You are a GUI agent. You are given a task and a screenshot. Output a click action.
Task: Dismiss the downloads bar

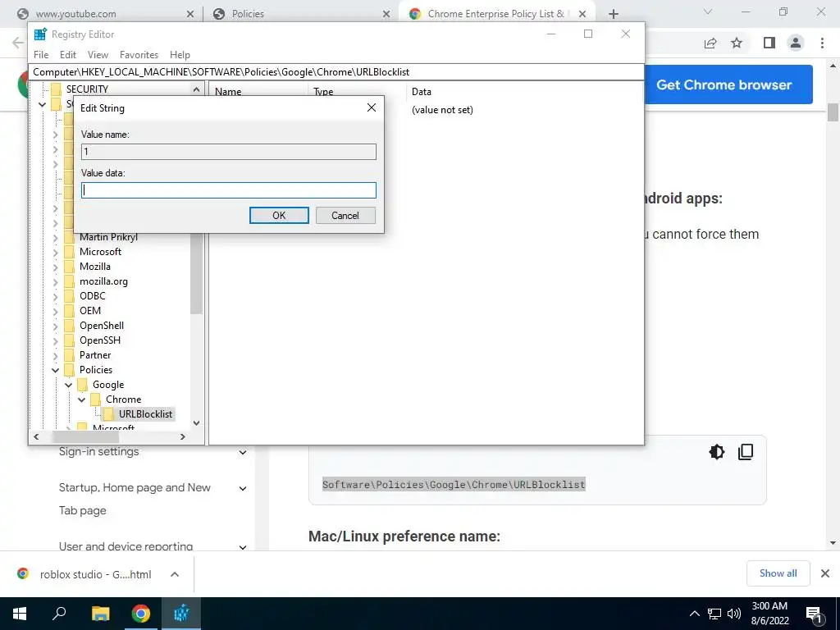tap(825, 573)
